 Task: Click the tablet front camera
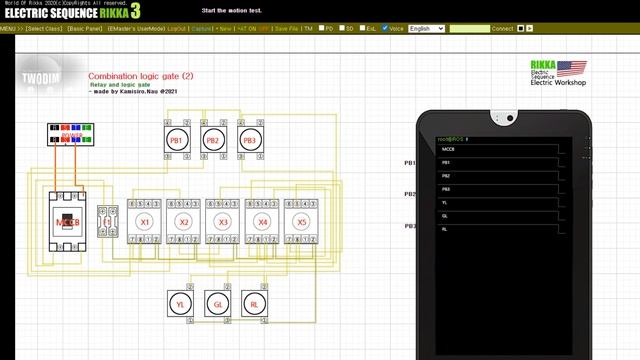pyautogui.click(x=510, y=118)
